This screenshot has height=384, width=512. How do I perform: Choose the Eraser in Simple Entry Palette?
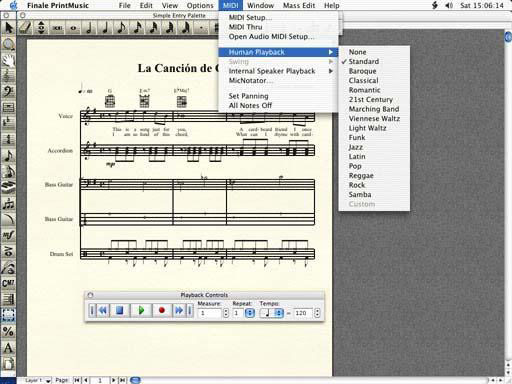25,27
